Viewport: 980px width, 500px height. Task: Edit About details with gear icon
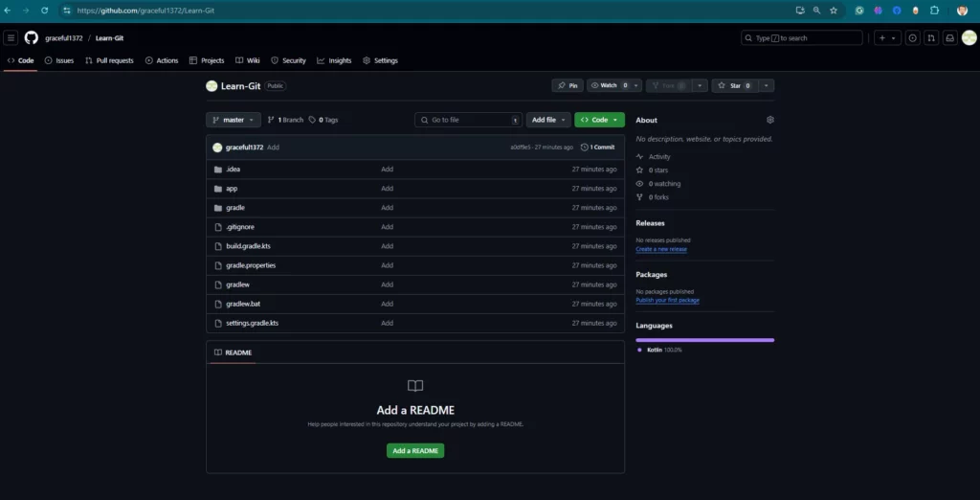tap(770, 120)
